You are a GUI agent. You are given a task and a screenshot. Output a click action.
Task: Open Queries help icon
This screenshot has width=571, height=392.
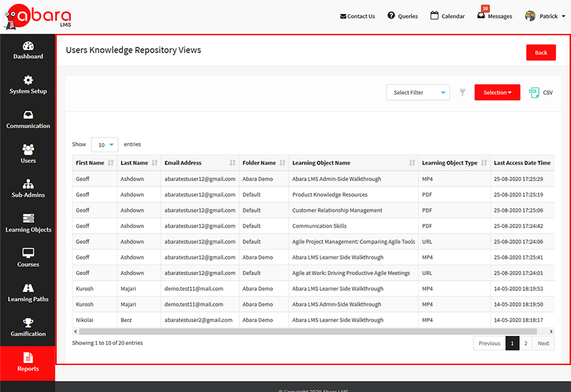(x=391, y=15)
